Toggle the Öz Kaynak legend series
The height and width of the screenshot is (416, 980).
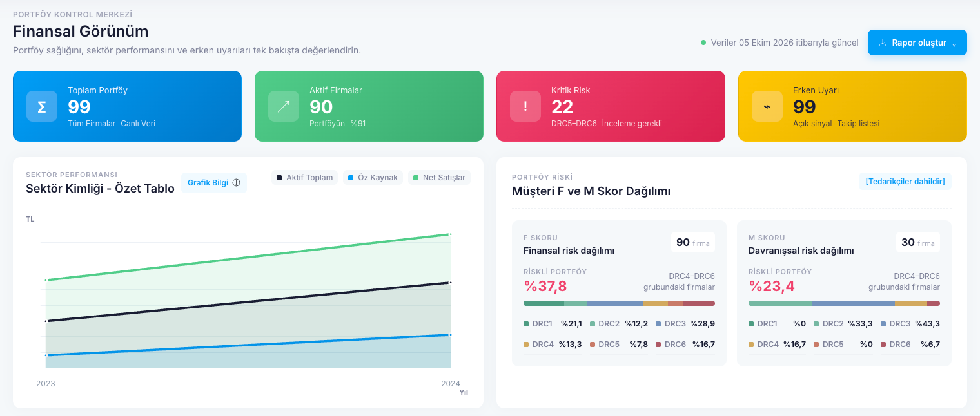pos(373,177)
